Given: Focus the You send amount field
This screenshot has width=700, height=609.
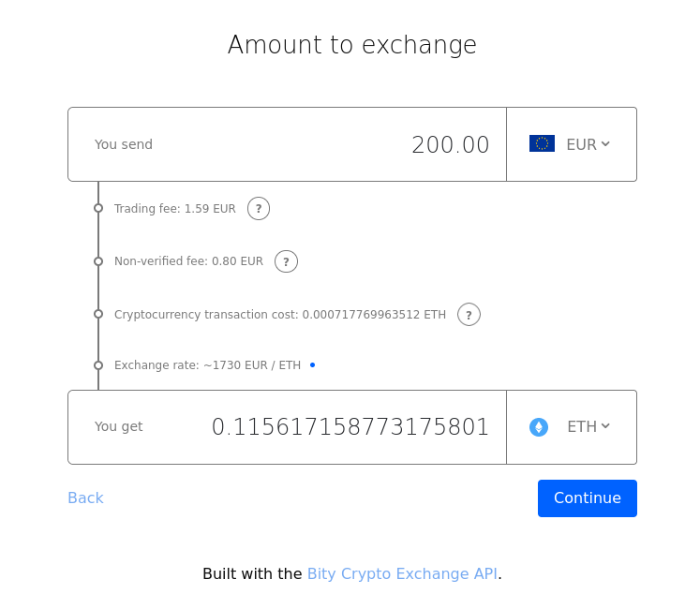Looking at the screenshot, I should [x=287, y=144].
